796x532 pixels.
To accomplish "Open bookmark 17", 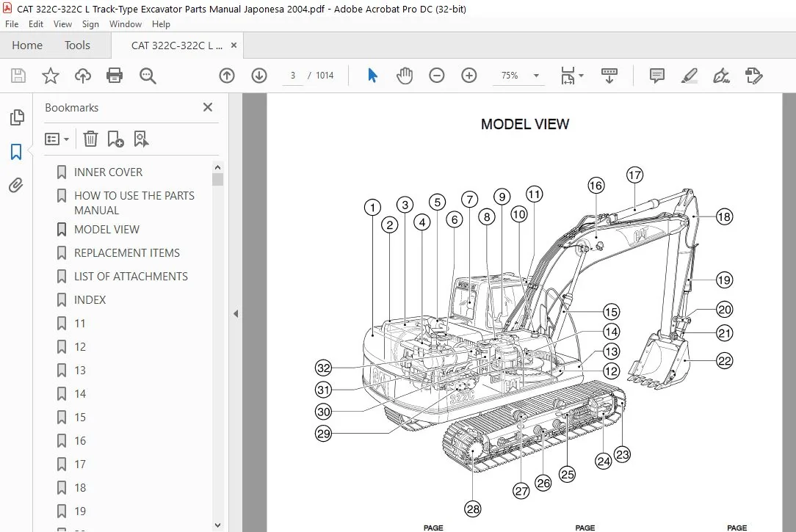I will pyautogui.click(x=80, y=464).
